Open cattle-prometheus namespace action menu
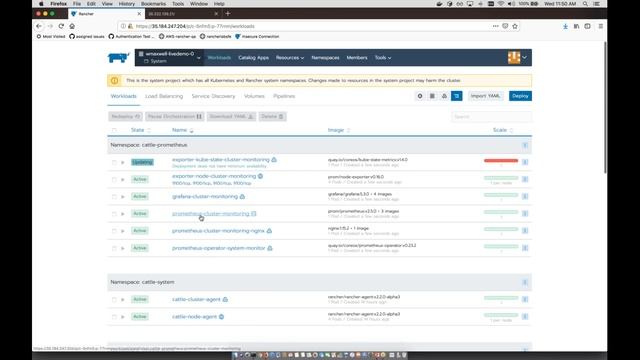This screenshot has width=640, height=360. [525, 145]
